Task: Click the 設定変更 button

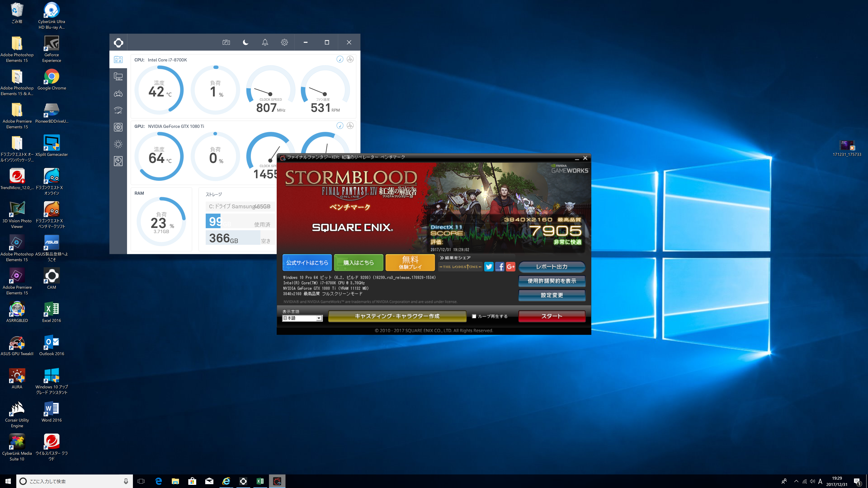Action: pyautogui.click(x=552, y=295)
